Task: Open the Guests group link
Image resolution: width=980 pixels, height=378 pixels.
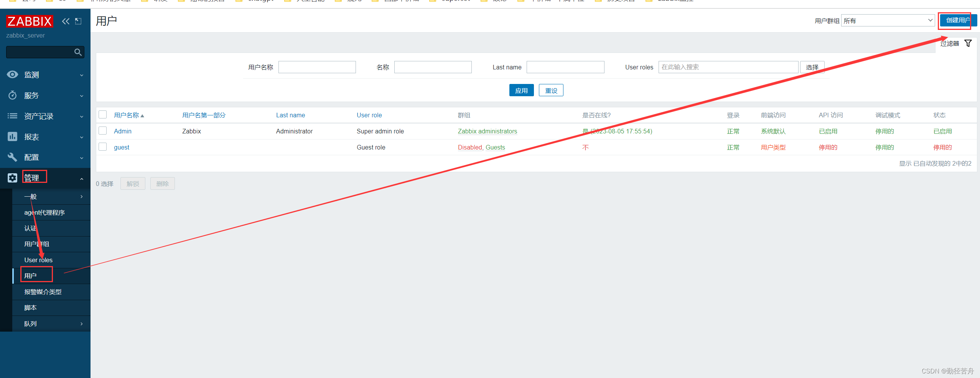Action: coord(495,147)
